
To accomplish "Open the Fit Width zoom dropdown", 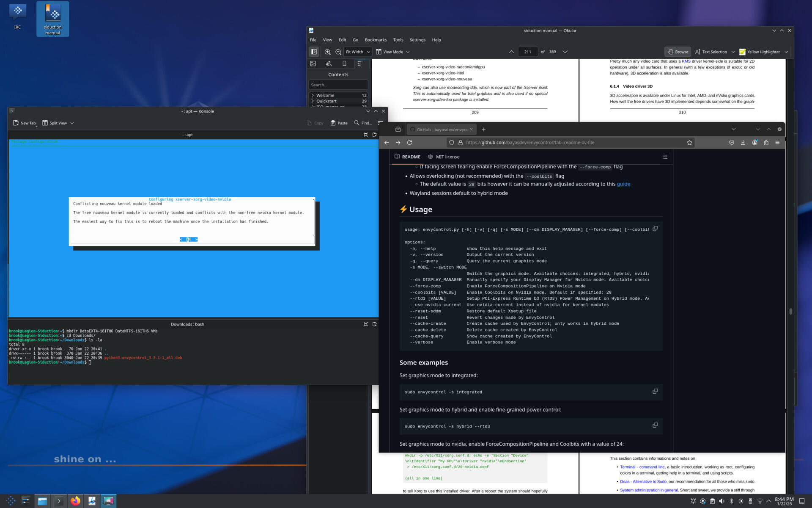I will pyautogui.click(x=358, y=52).
